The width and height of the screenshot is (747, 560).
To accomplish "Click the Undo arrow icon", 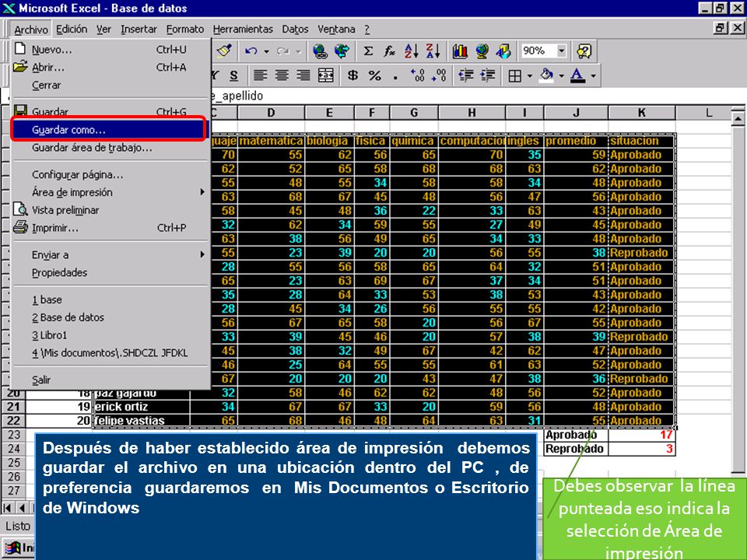I will pyautogui.click(x=251, y=51).
